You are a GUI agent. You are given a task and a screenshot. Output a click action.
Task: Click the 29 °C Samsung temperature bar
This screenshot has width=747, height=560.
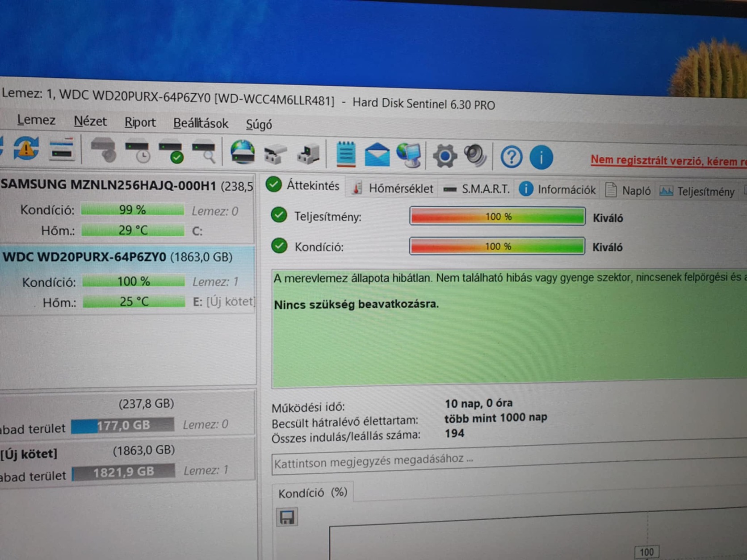133,230
